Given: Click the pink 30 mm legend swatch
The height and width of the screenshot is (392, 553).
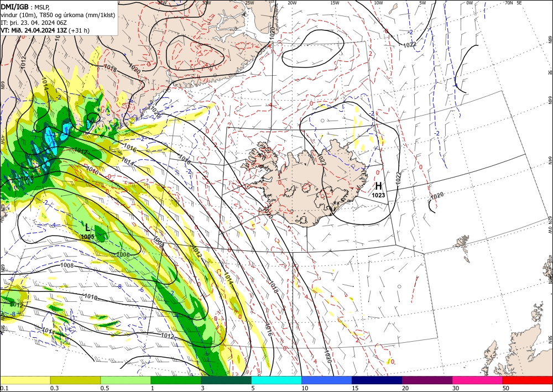Looking at the screenshot, I should (x=478, y=380).
